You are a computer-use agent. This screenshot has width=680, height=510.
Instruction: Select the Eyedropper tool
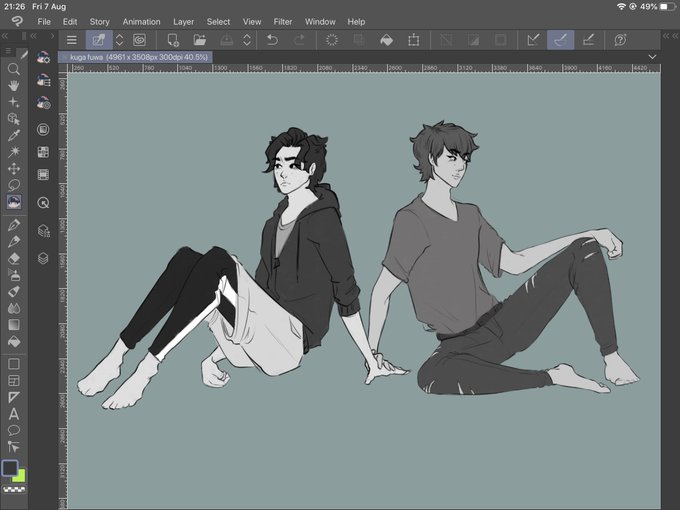[x=14, y=135]
